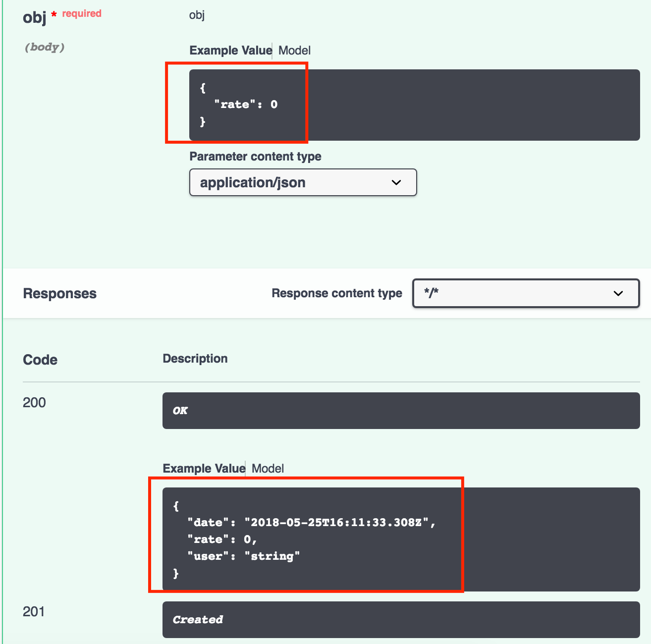Click the chevron on application/json selector
Screen dimensions: 651x644
(396, 182)
